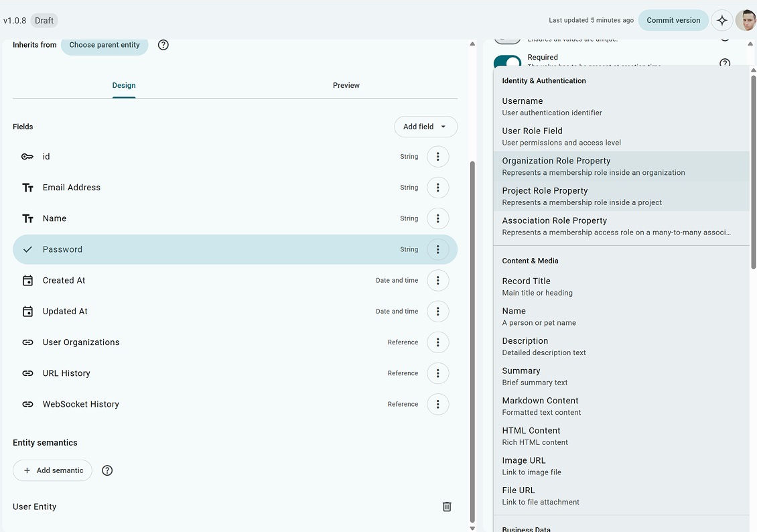The width and height of the screenshot is (757, 532).
Task: Click the link icon beside URL History
Action: [x=27, y=373]
